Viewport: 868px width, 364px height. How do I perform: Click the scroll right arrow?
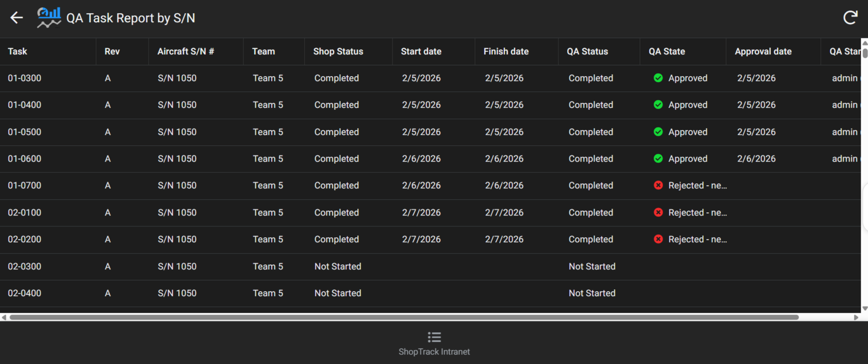[x=856, y=317]
